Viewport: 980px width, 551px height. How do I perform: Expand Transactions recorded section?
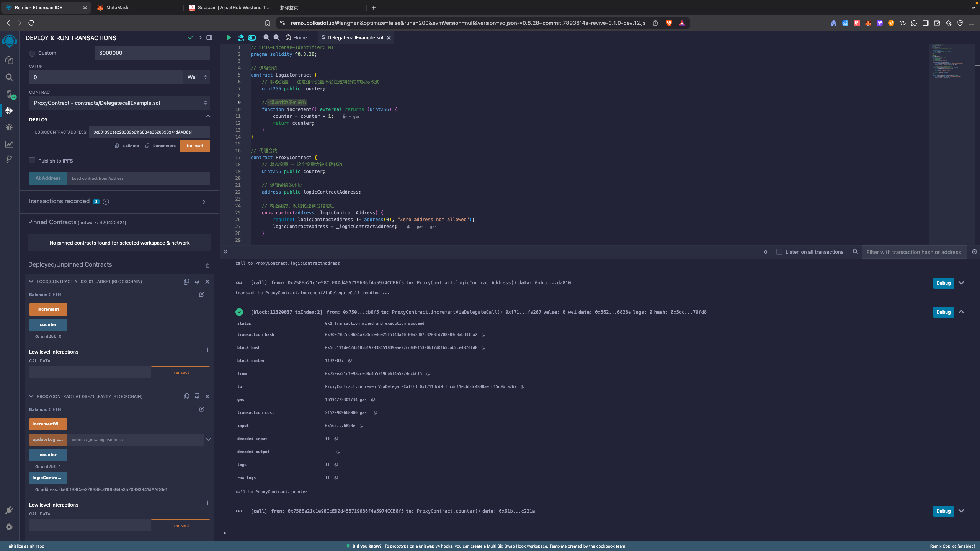pos(204,202)
